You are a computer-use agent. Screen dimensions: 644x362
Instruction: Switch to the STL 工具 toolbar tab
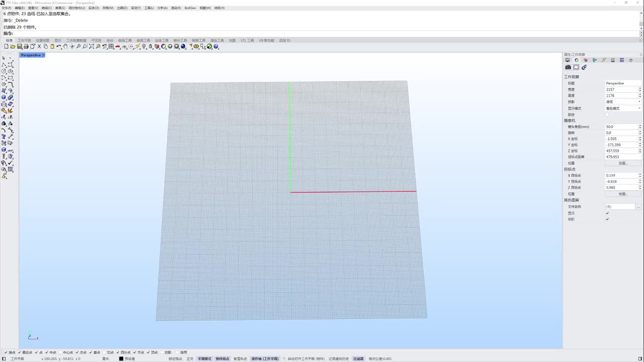pos(247,40)
